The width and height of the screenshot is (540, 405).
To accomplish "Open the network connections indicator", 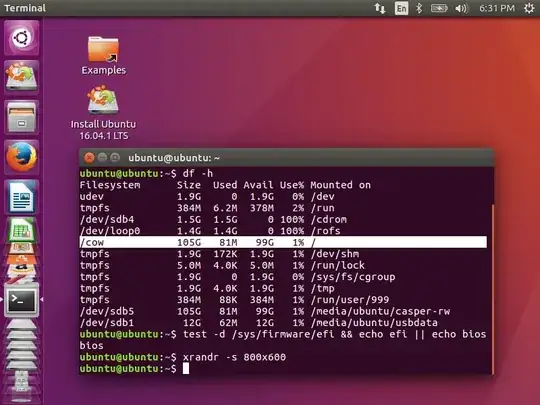I will (380, 8).
